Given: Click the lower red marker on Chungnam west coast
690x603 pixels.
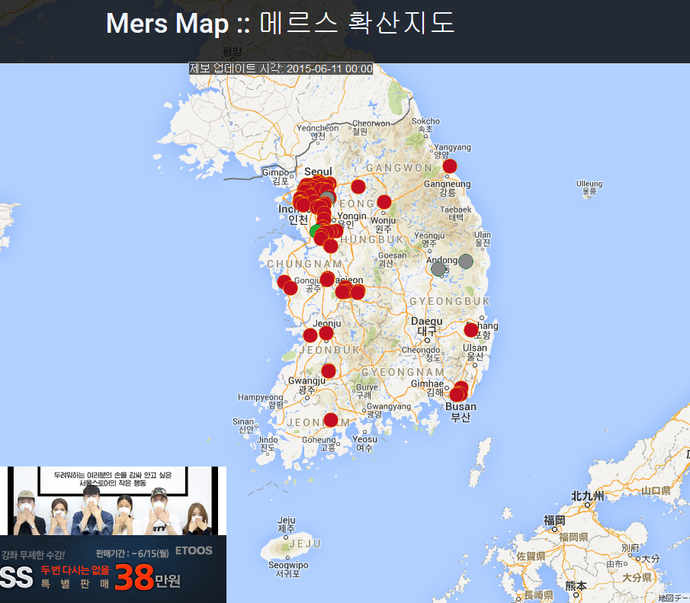Looking at the screenshot, I should 290,288.
